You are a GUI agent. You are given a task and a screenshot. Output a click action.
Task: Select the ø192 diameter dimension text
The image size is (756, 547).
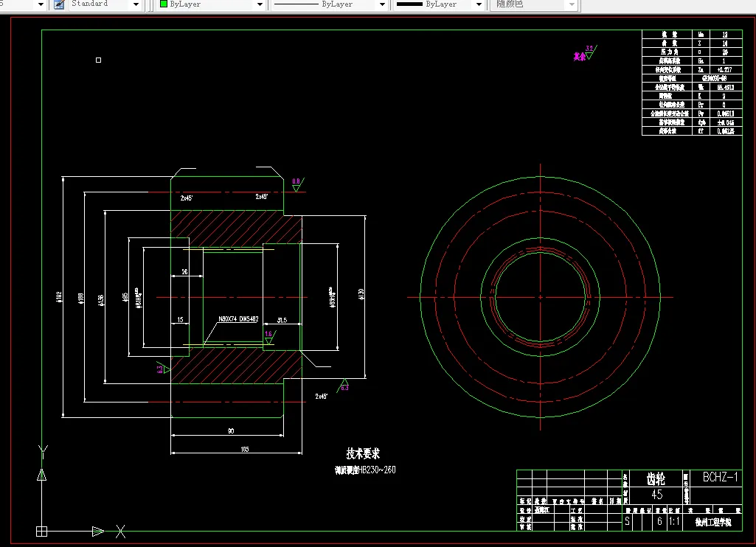pos(59,297)
